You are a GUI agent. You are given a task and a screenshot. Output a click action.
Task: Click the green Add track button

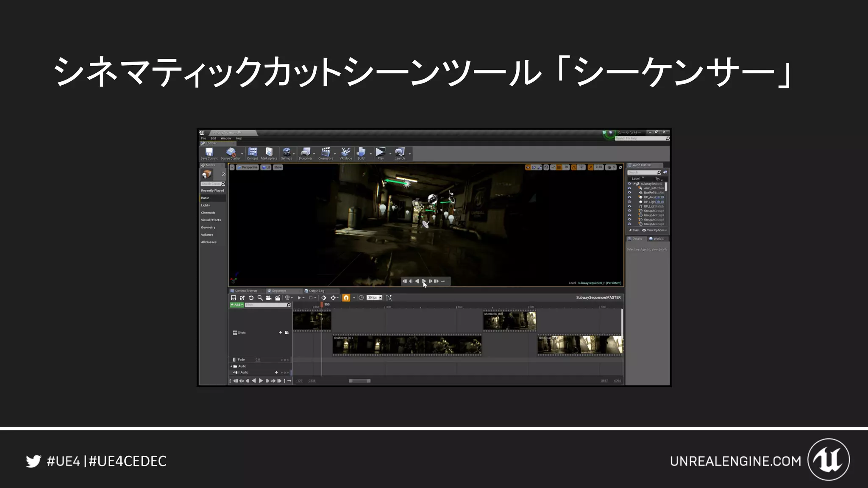237,305
